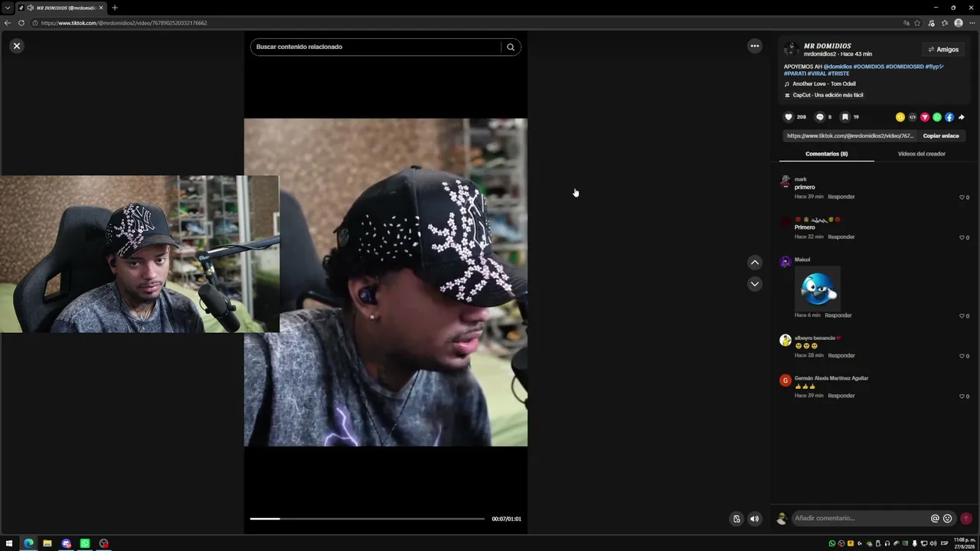Seek on the video progress bar
Viewport: 980px width, 551px height.
tap(367, 519)
